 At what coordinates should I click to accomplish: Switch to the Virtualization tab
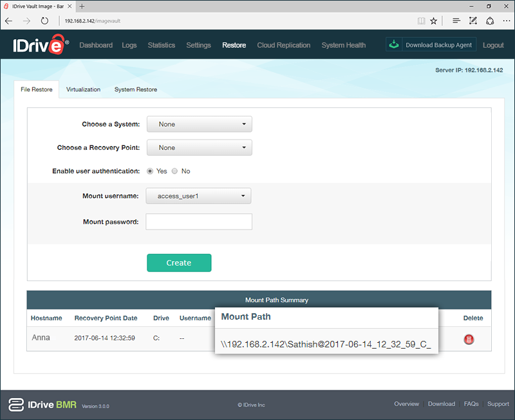(x=83, y=89)
